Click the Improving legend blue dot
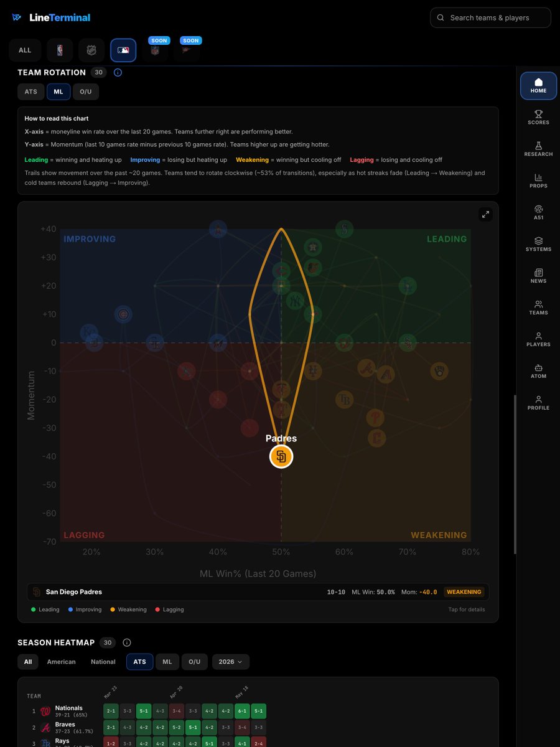560x747 pixels. tap(71, 609)
